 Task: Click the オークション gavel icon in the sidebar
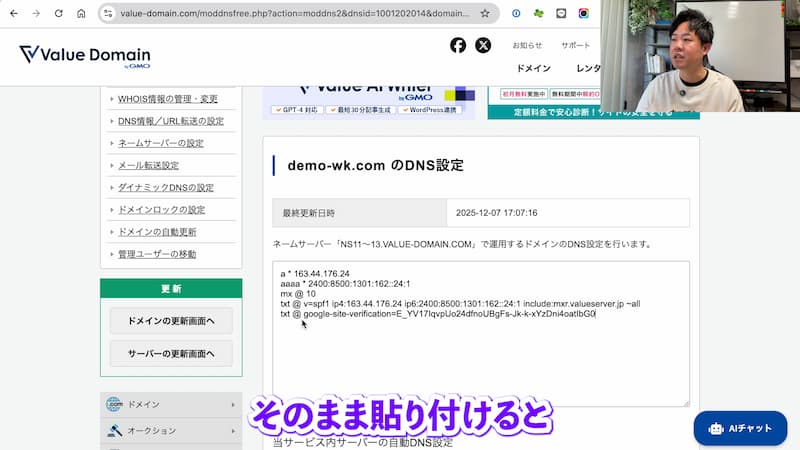click(x=114, y=431)
